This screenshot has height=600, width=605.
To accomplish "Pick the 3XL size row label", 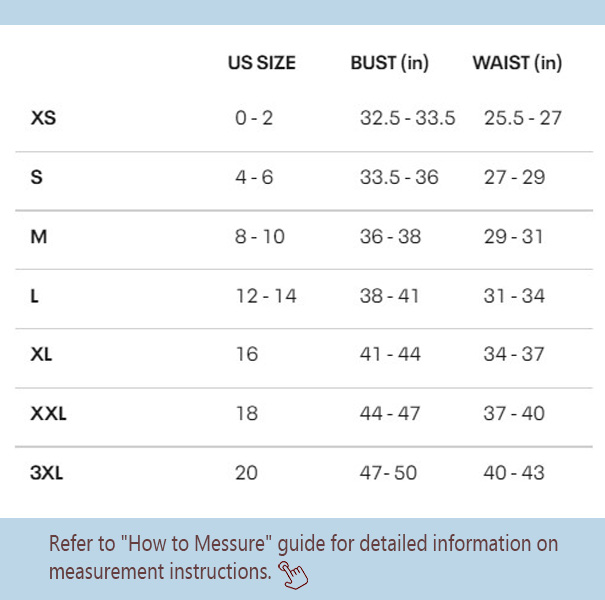I will 46,473.
